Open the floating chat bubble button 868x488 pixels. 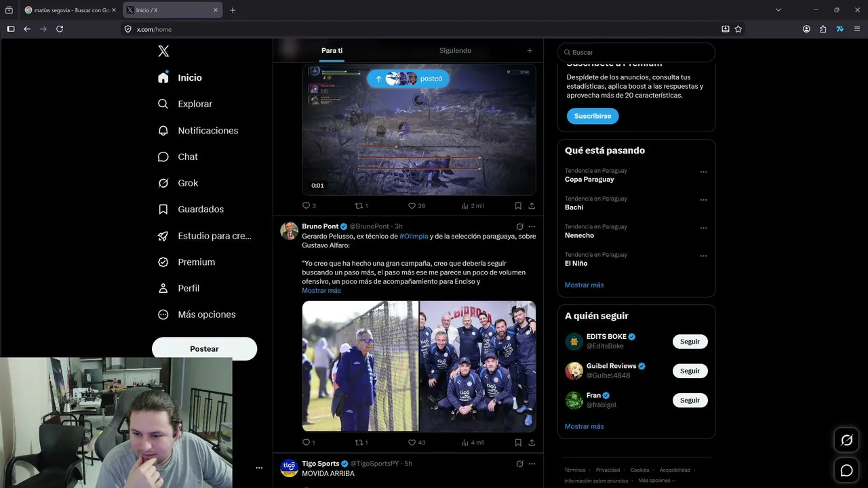847,470
